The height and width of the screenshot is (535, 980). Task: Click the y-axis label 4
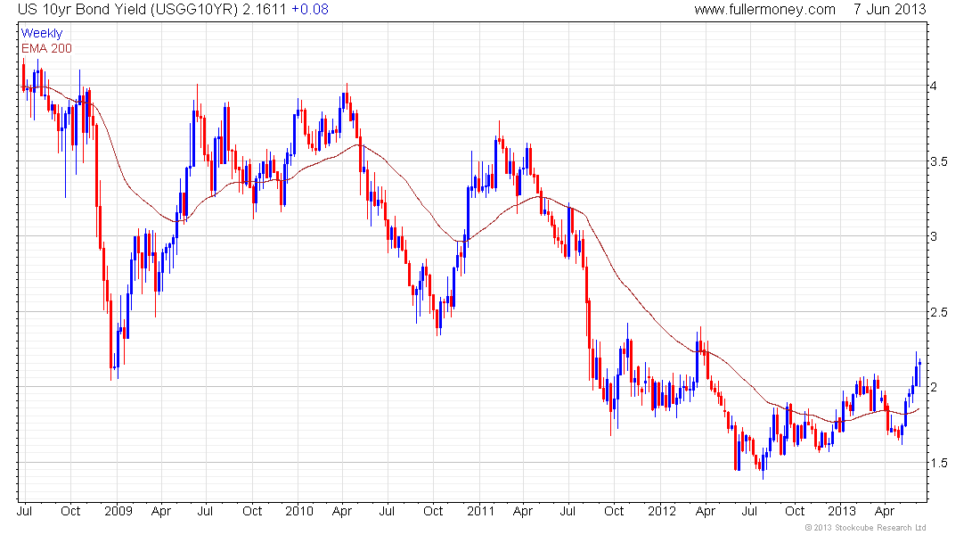tap(933, 86)
